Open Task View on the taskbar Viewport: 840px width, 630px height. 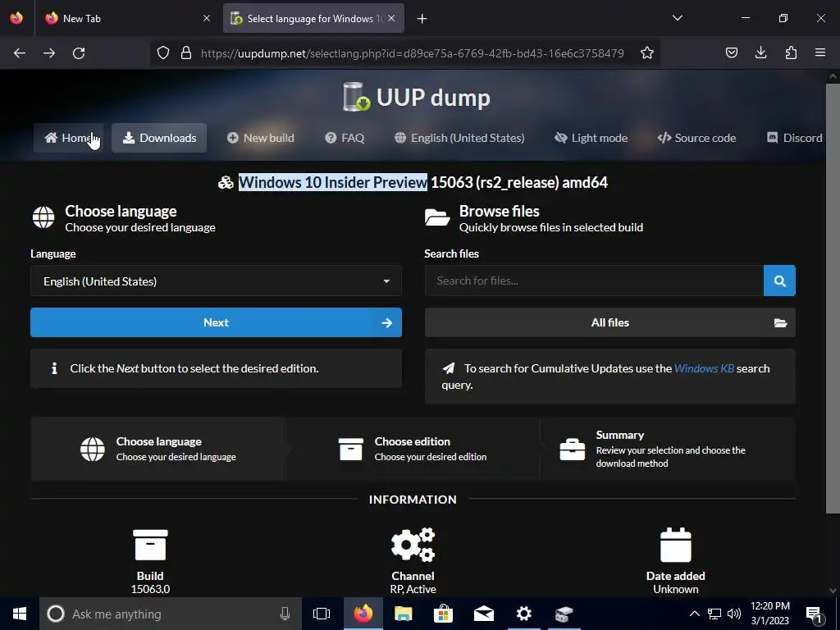(x=322, y=614)
